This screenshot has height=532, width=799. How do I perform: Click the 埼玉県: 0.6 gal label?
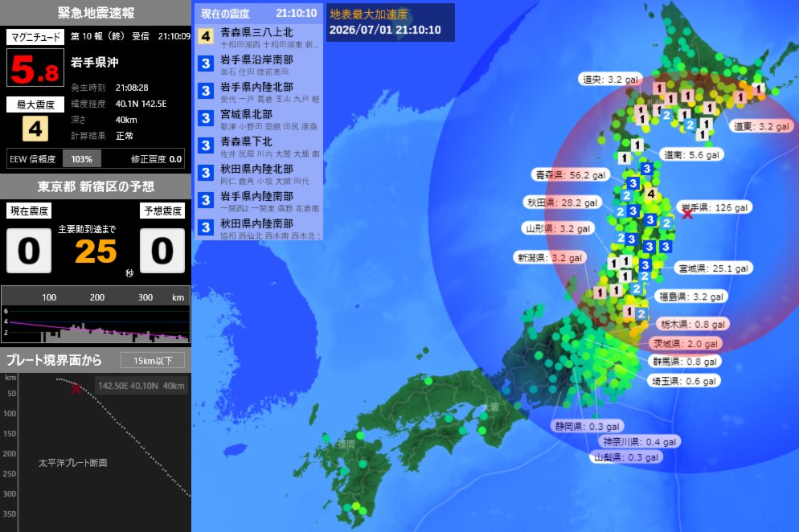(x=684, y=381)
